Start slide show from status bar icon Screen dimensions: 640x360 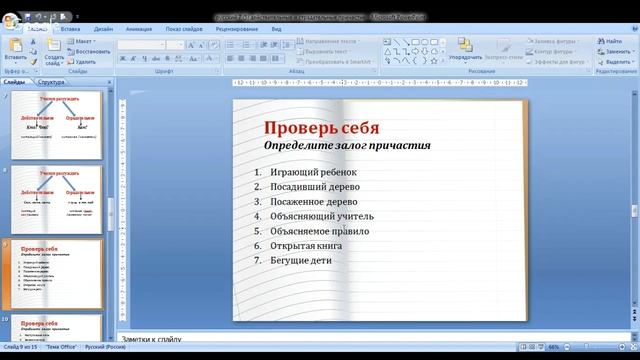[541, 347]
